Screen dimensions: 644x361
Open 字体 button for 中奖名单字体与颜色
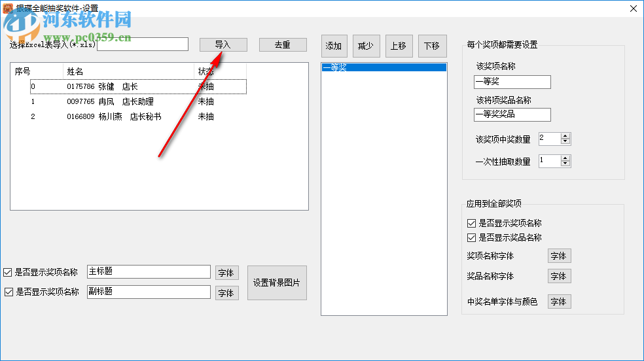(560, 302)
